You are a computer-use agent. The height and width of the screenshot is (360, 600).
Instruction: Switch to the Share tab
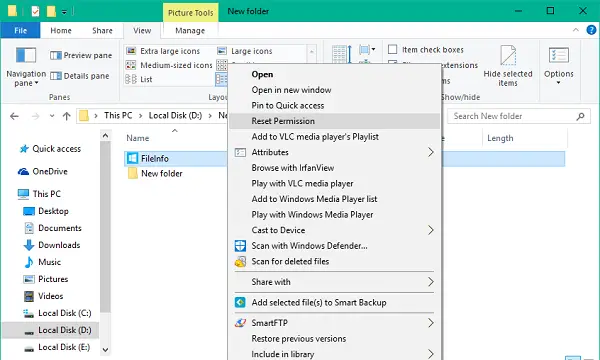[102, 30]
